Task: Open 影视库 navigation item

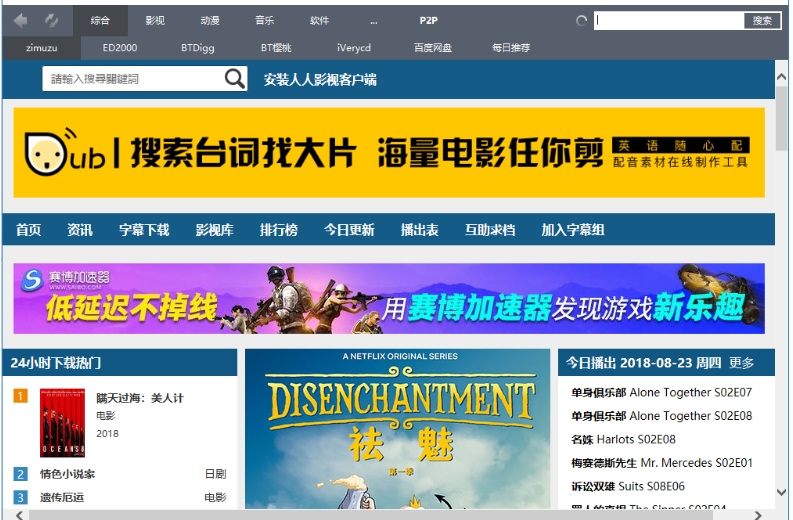Action: (x=214, y=230)
